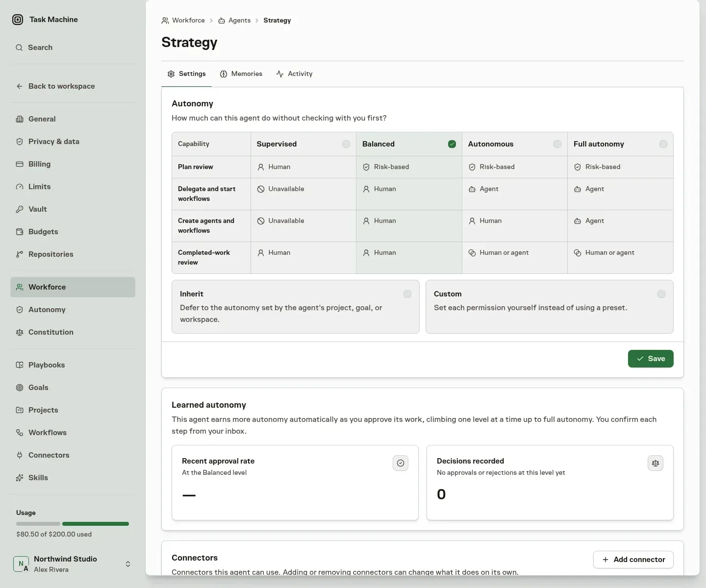Click the Budgets wallet icon
Viewport: 706px width, 588px height.
pyautogui.click(x=20, y=232)
